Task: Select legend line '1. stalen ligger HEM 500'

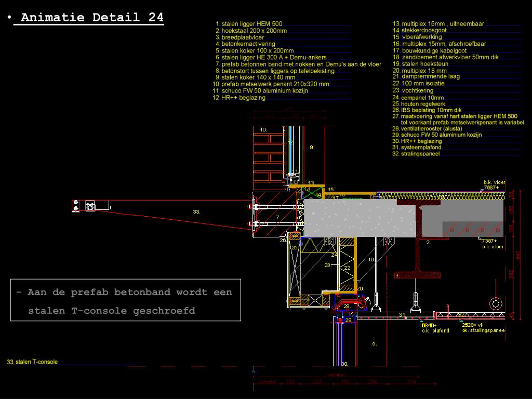Action: point(249,24)
